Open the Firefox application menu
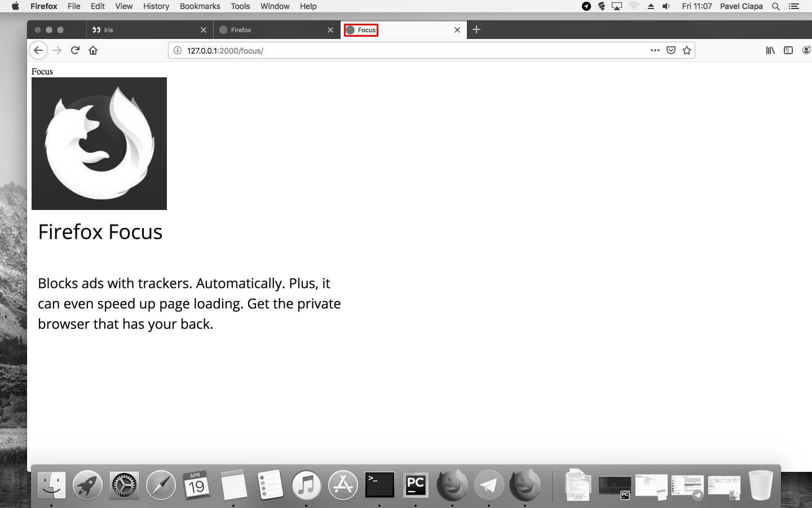The height and width of the screenshot is (508, 812). (44, 6)
